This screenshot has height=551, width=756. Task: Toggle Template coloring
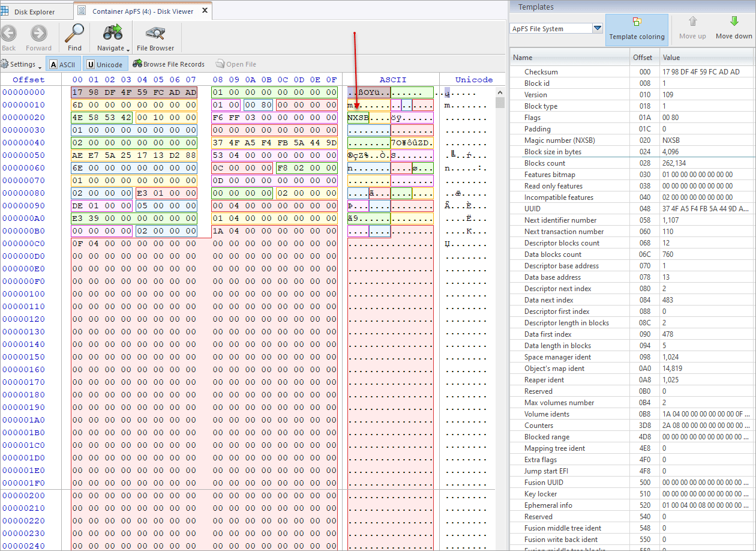637,29
